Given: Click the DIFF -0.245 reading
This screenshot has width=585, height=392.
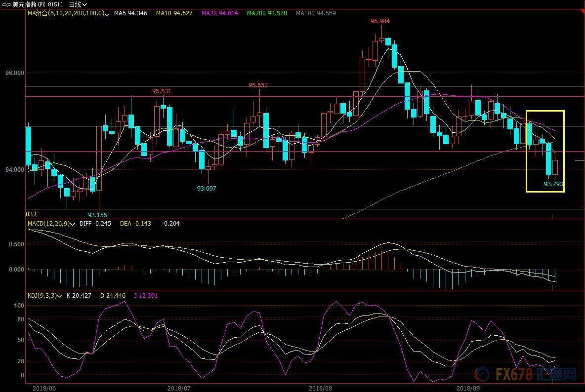Looking at the screenshot, I should [x=95, y=224].
